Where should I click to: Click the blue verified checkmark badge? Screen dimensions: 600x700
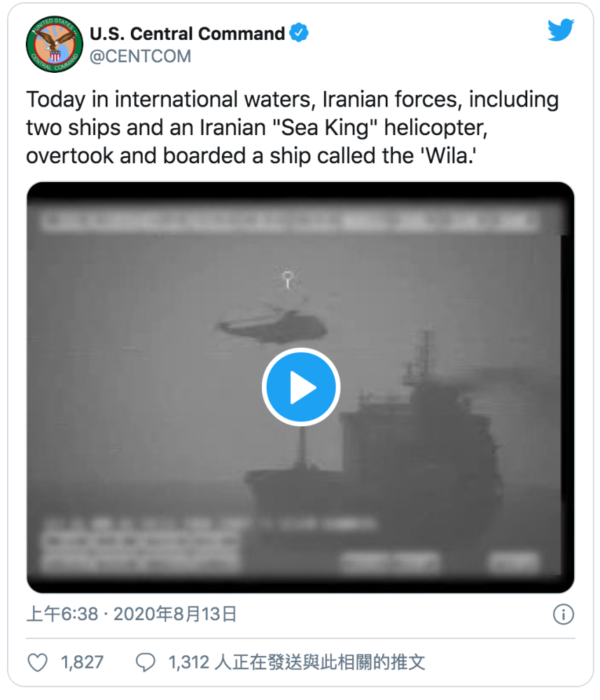point(299,33)
